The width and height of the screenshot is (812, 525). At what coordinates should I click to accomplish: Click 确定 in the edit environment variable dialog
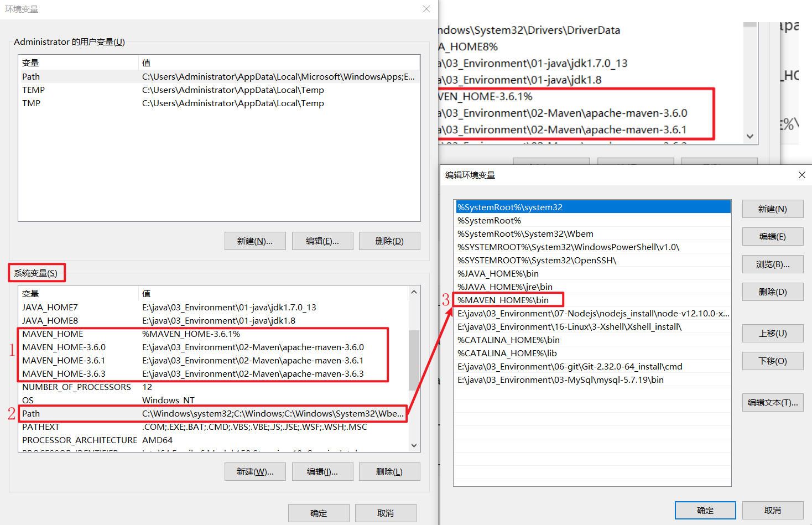(x=705, y=510)
